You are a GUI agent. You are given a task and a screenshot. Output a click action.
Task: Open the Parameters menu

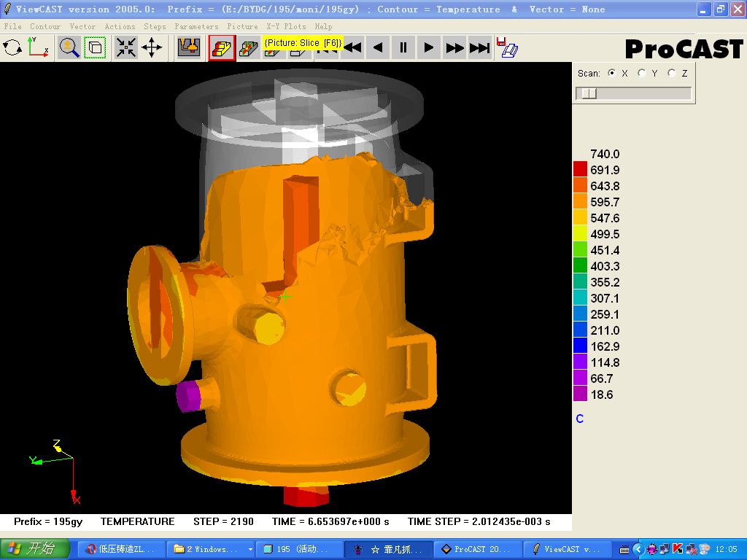click(x=196, y=27)
